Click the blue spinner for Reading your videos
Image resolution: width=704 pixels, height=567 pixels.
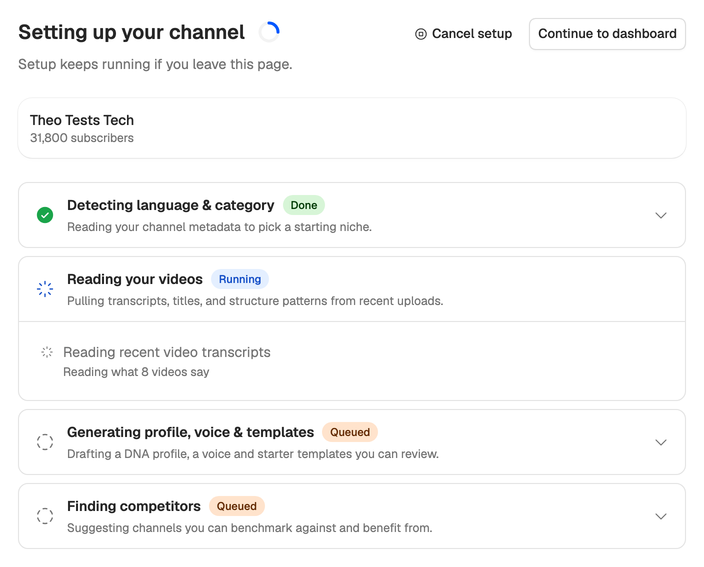(45, 289)
